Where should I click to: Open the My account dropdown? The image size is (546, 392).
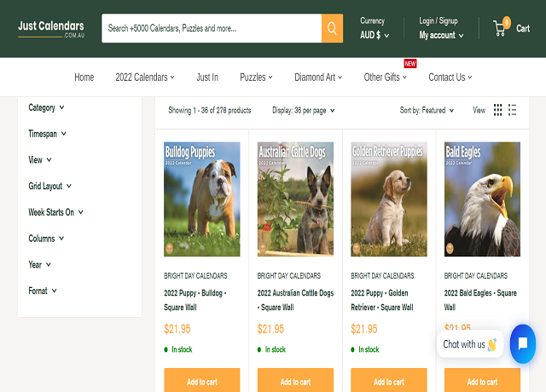pos(441,36)
